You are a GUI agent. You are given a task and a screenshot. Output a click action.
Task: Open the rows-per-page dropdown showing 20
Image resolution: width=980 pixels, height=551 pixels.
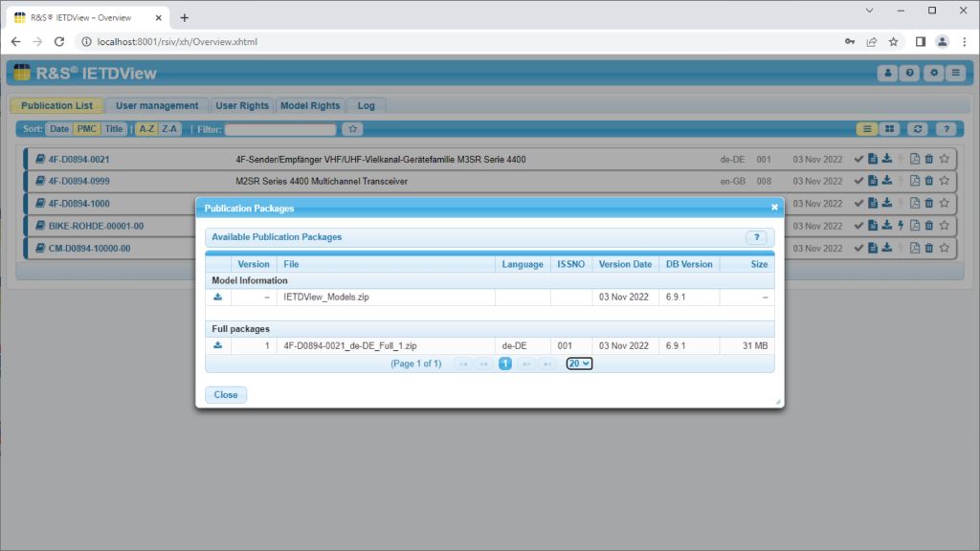pos(579,364)
